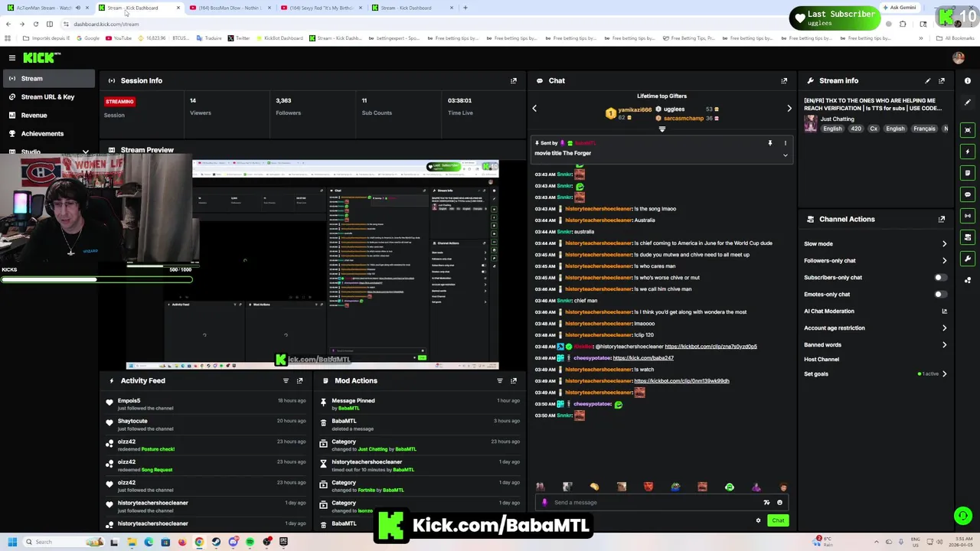Pop out the Channel Actions panel
Image resolution: width=980 pixels, height=551 pixels.
942,219
